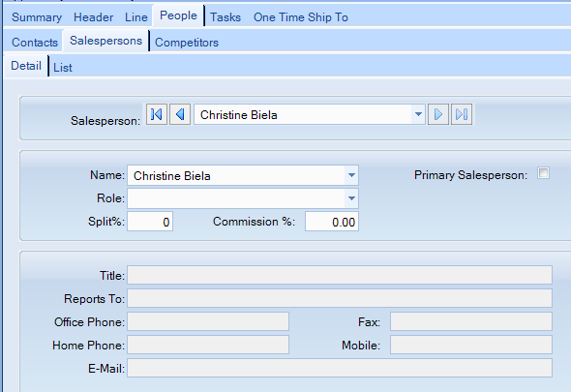Click the Fax field

tap(471, 321)
